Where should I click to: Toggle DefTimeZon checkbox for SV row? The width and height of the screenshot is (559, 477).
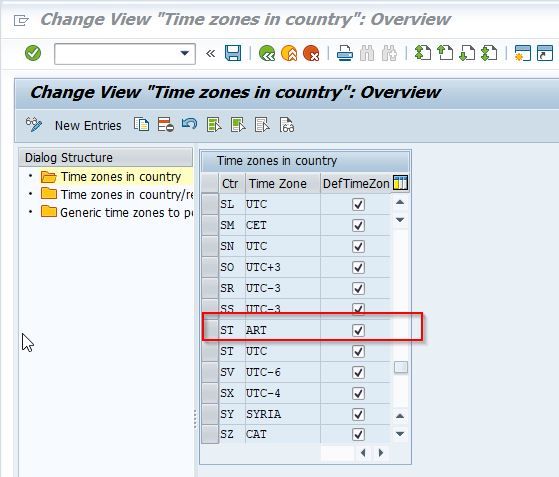pos(358,373)
